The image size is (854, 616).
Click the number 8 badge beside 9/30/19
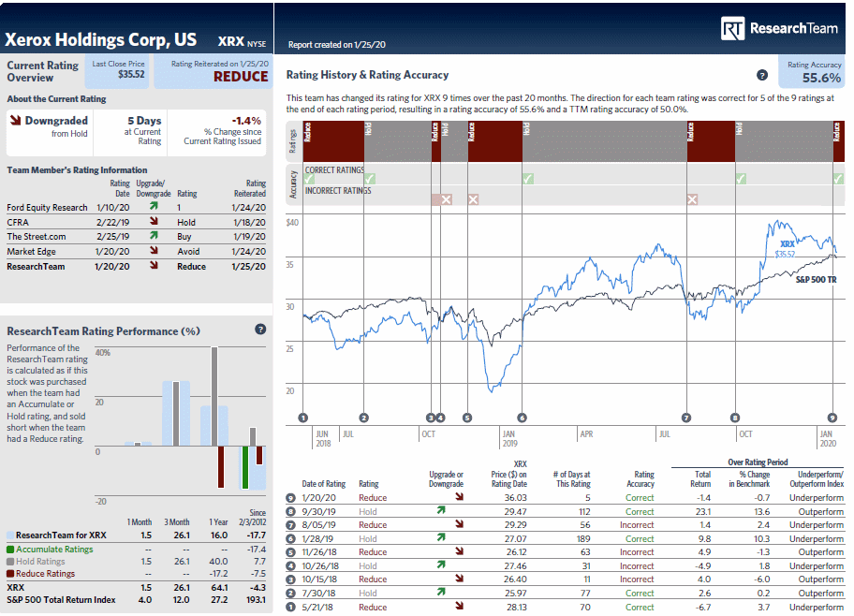291,511
